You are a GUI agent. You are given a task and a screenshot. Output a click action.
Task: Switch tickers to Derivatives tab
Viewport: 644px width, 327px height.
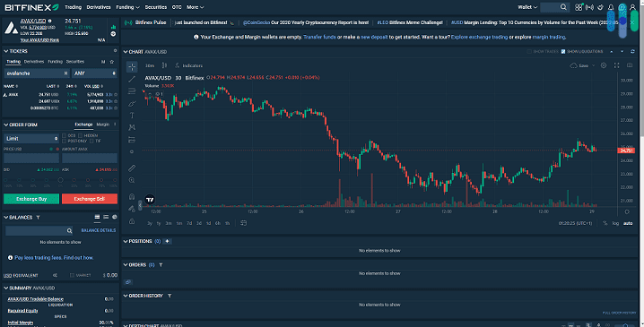[34, 62]
